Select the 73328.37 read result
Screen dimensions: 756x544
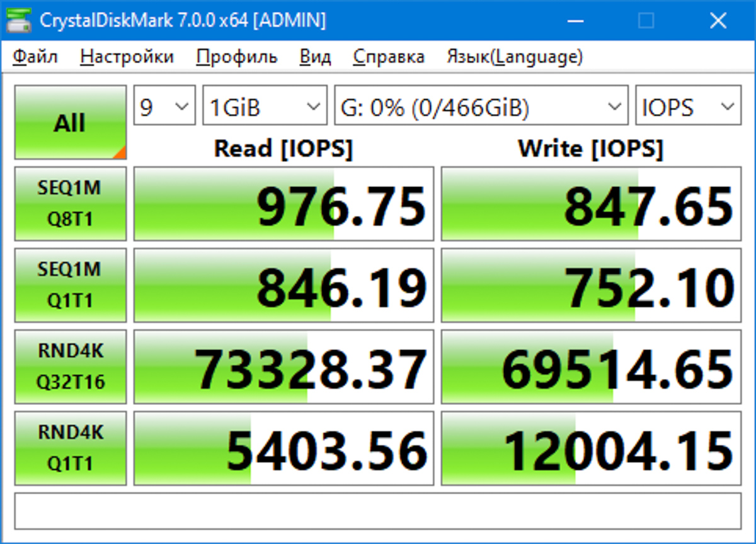(284, 366)
